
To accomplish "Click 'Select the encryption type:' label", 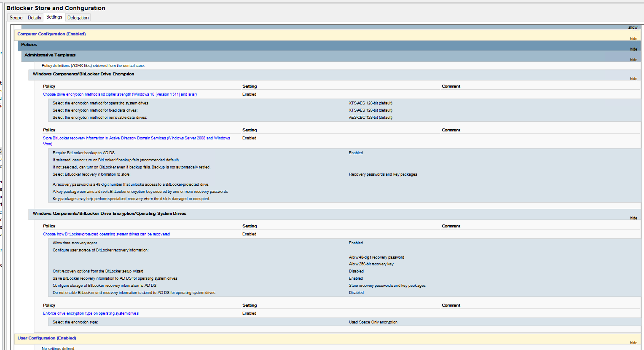I will pyautogui.click(x=75, y=322).
